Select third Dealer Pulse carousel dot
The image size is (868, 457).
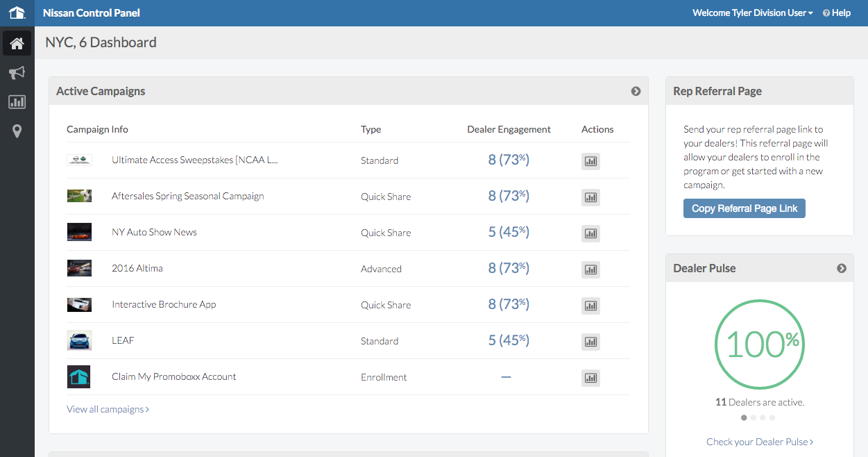pos(763,417)
